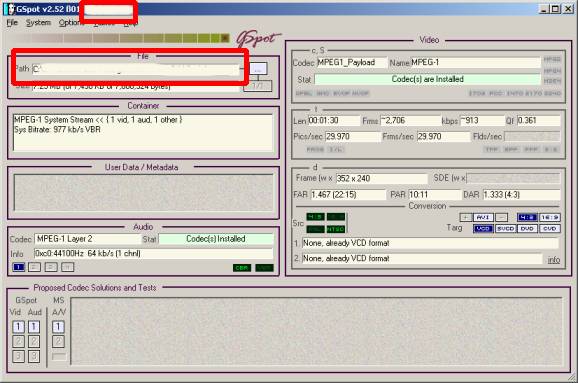Click the proposed codec solutions results area
The image size is (578, 383).
click(x=317, y=331)
